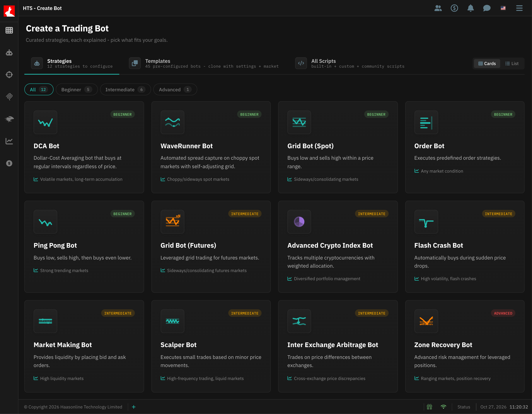Filter strategies by Intermediate level
Image resolution: width=532 pixels, height=414 pixels.
(x=125, y=89)
